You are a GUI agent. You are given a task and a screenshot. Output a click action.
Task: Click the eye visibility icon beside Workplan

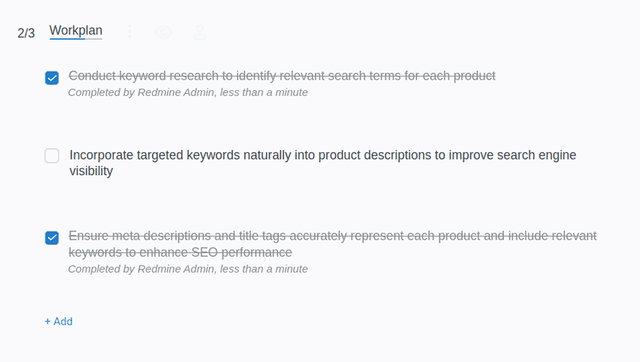point(164,32)
